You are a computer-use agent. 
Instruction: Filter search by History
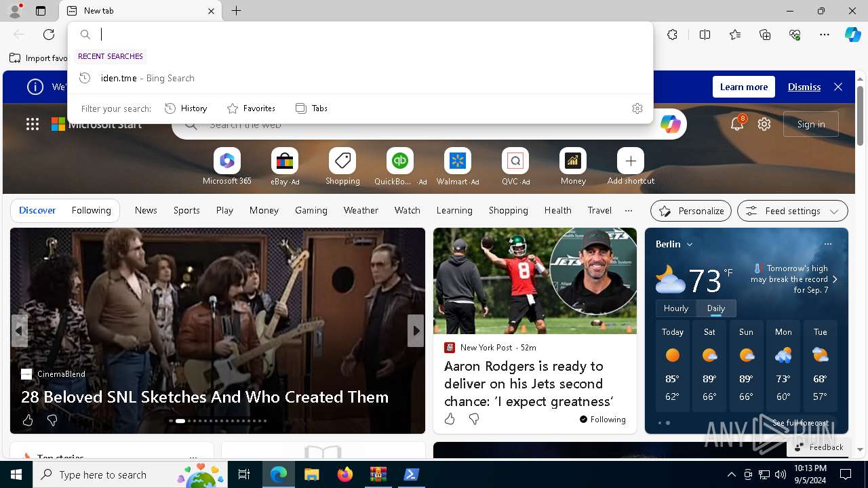pos(186,108)
